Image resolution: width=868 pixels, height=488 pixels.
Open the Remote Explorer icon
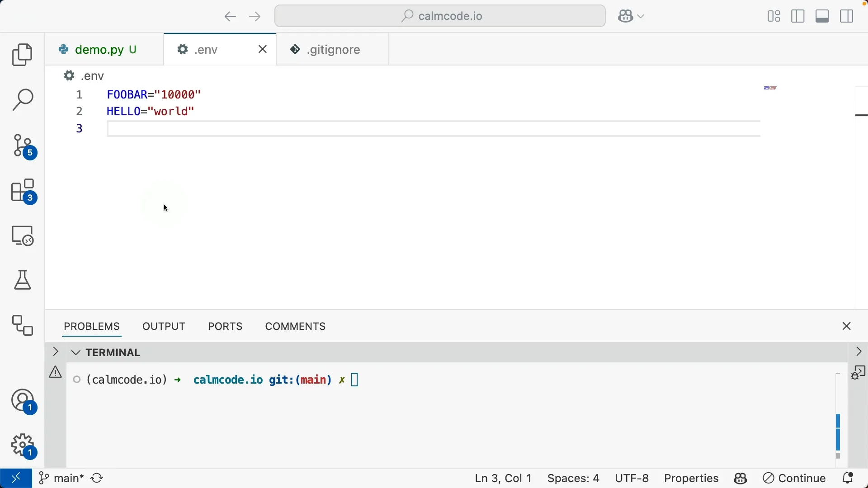[x=23, y=236]
